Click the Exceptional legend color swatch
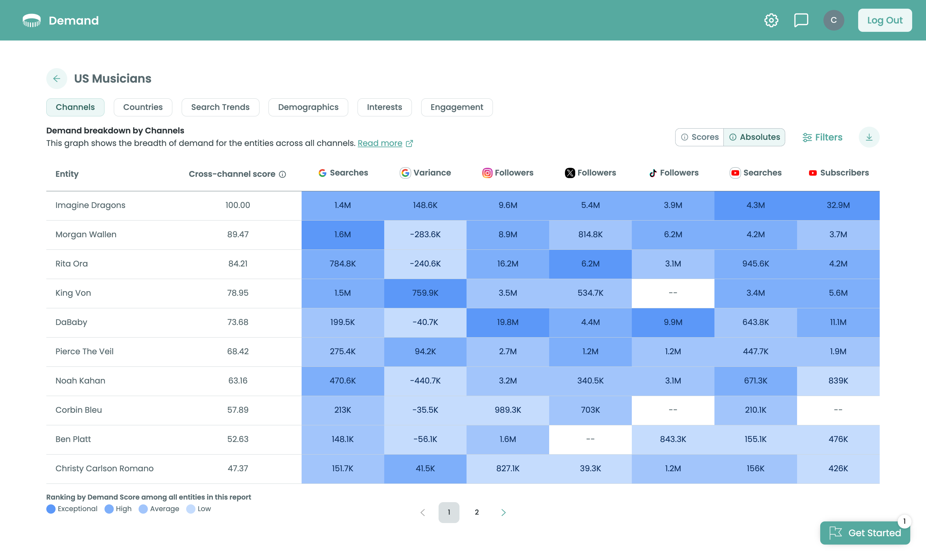 click(51, 509)
